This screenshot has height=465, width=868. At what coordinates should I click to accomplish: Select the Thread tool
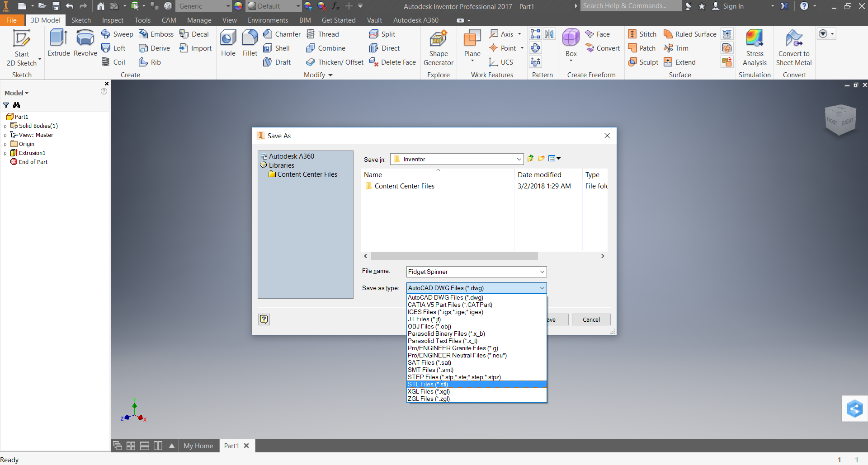[322, 34]
